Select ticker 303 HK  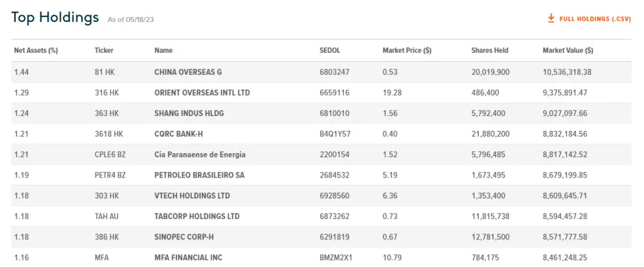(106, 196)
